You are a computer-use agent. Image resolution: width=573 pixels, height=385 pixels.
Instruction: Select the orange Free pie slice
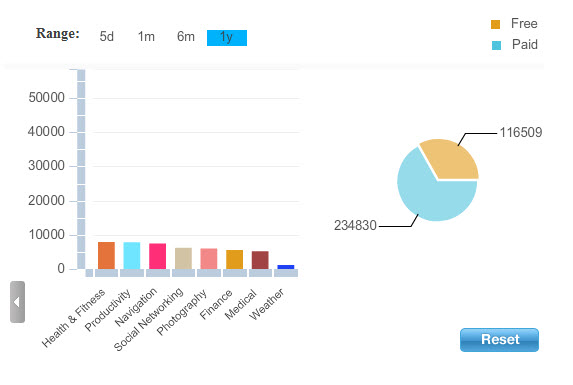click(x=452, y=159)
